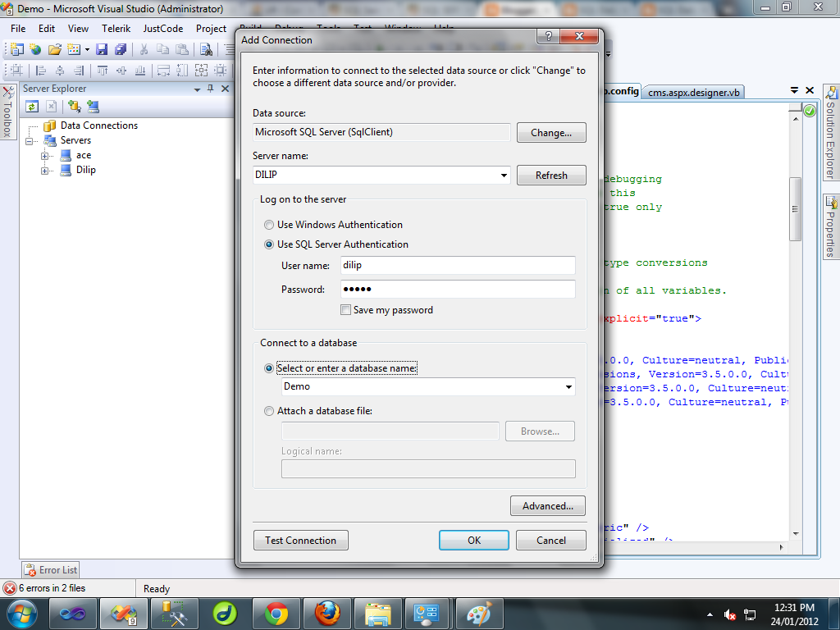Click the Open File folder icon

[55, 50]
